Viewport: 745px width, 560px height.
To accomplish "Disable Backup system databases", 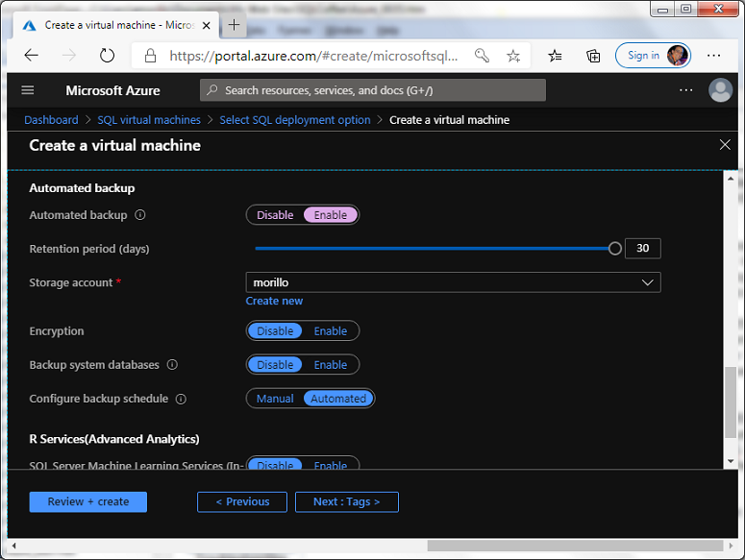I will [275, 364].
